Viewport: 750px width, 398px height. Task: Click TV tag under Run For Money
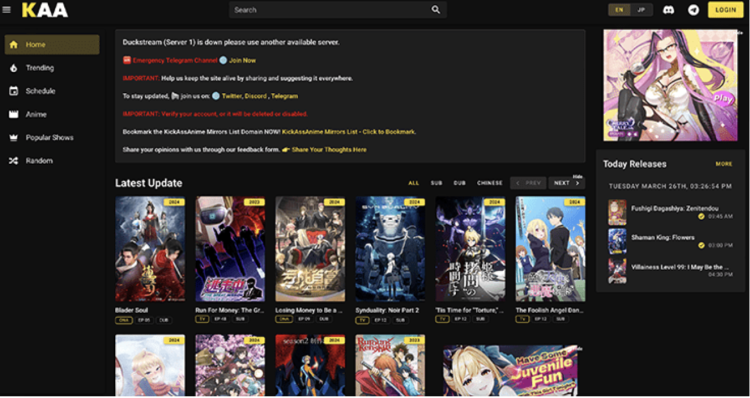tap(202, 319)
